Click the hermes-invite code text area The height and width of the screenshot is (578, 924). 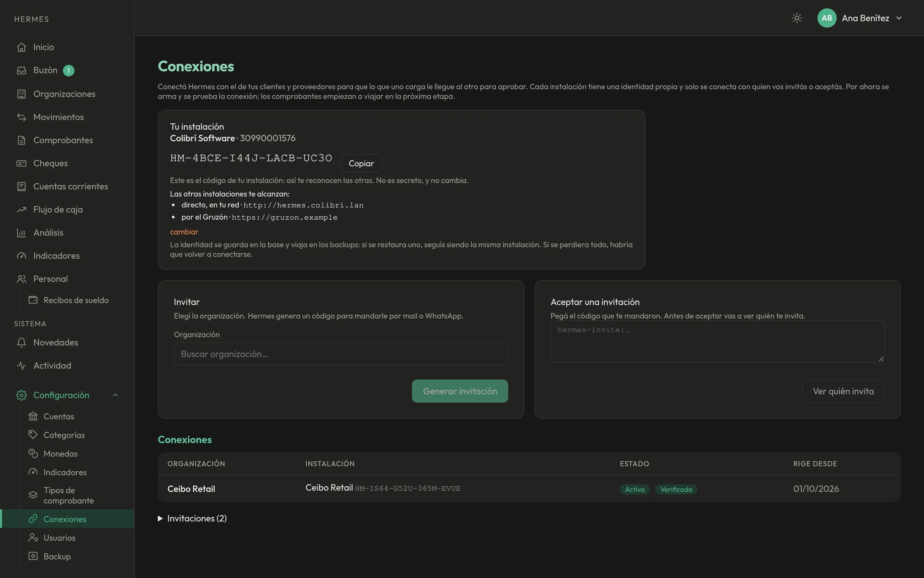717,341
